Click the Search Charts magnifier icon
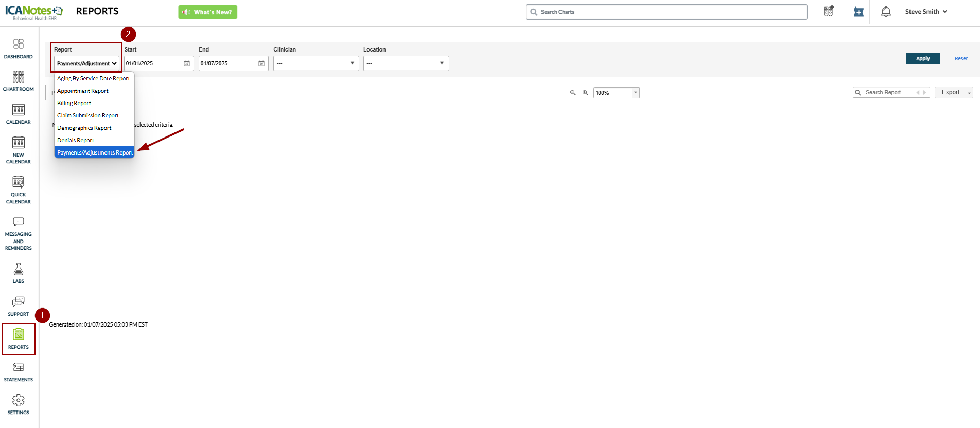Image resolution: width=980 pixels, height=428 pixels. tap(534, 12)
